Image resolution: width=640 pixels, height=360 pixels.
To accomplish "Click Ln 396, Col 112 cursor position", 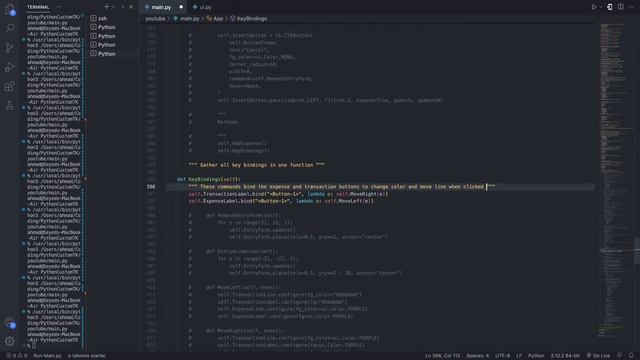I will [442, 356].
